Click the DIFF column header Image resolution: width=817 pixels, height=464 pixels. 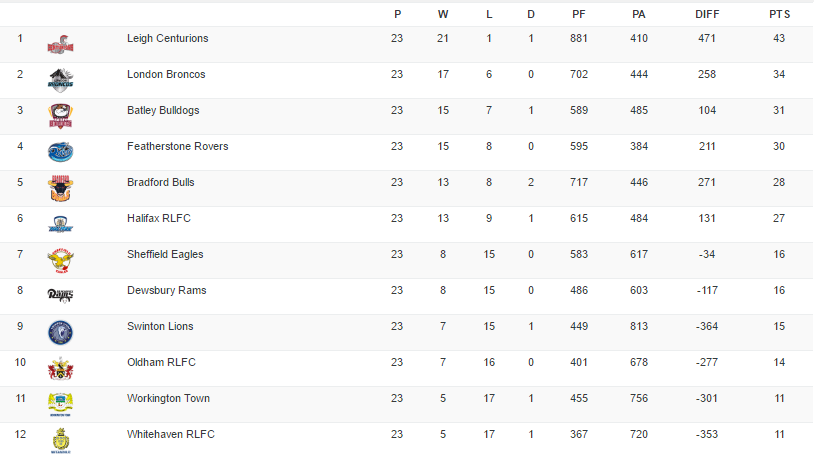707,14
